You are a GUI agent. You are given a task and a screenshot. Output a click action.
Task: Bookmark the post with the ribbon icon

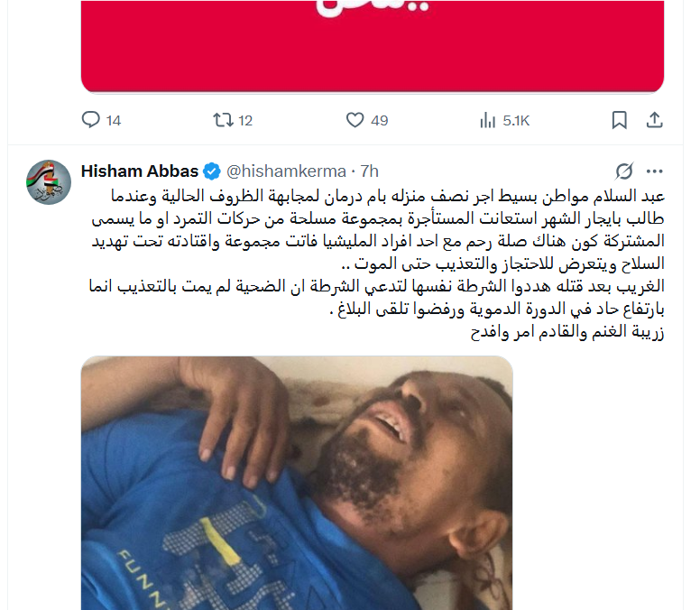coord(619,120)
